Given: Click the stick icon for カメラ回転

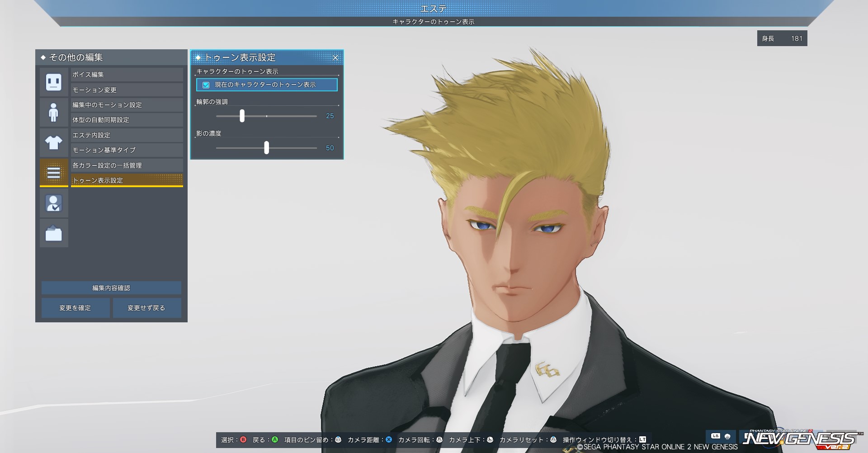Looking at the screenshot, I should tap(439, 439).
